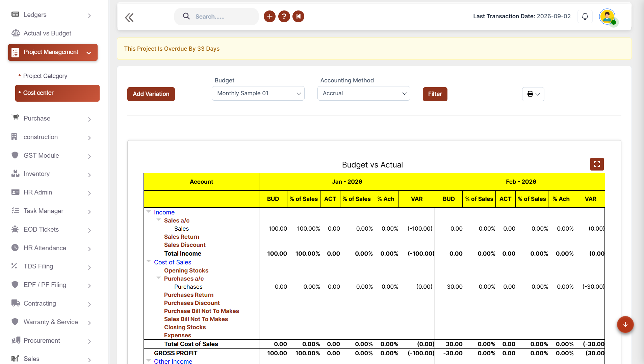Image resolution: width=644 pixels, height=364 pixels.
Task: Open the Project Category submenu item
Action: tap(45, 76)
